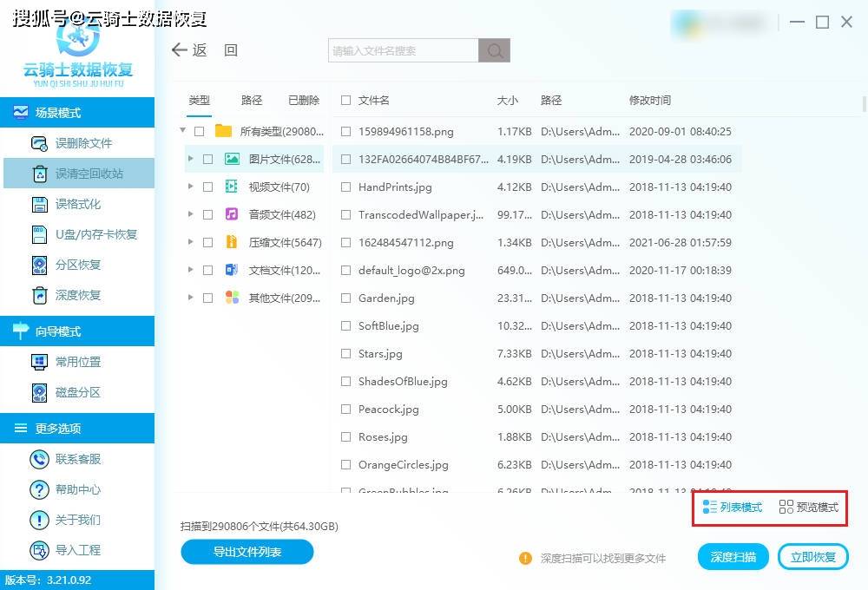This screenshot has width=868, height=590.
Task: Click the 音频文件 music note icon
Action: click(x=232, y=214)
